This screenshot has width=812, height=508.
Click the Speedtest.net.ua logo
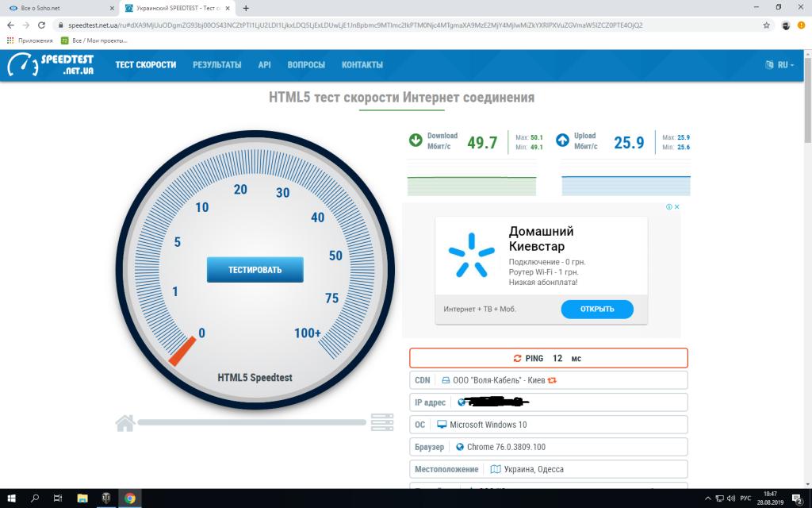[51, 65]
